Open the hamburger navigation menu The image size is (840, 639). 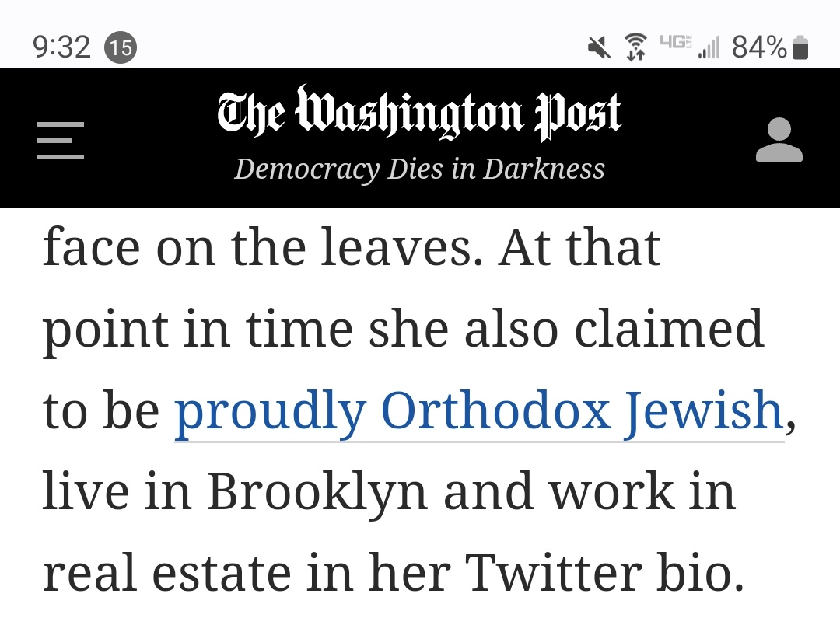(x=61, y=141)
